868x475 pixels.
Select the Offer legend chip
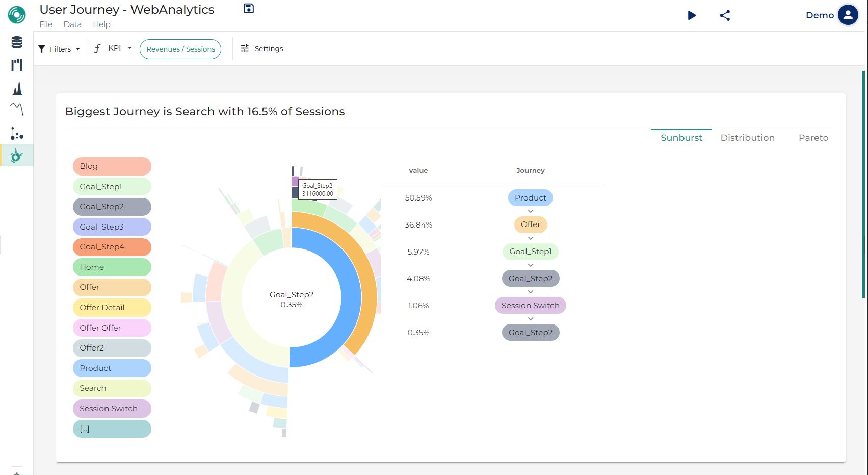[112, 287]
